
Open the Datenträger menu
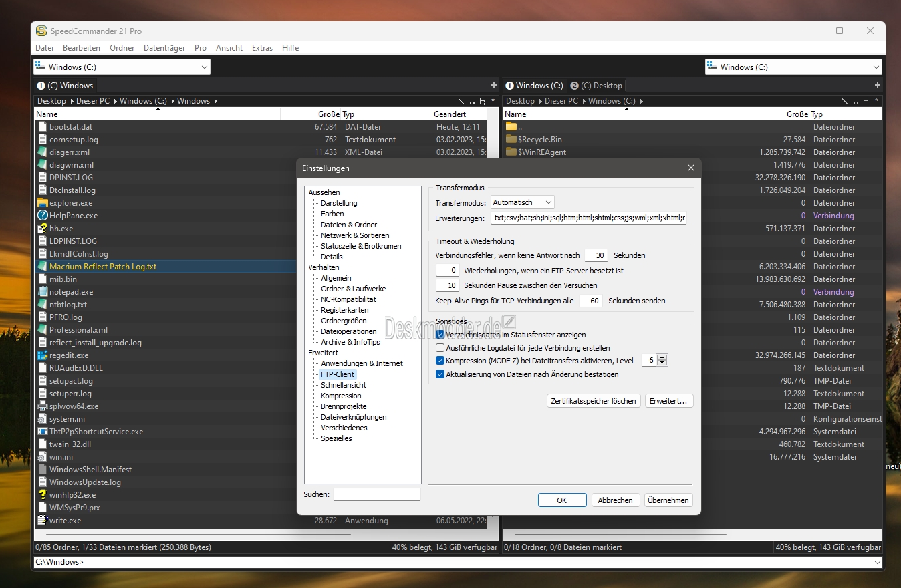(164, 48)
